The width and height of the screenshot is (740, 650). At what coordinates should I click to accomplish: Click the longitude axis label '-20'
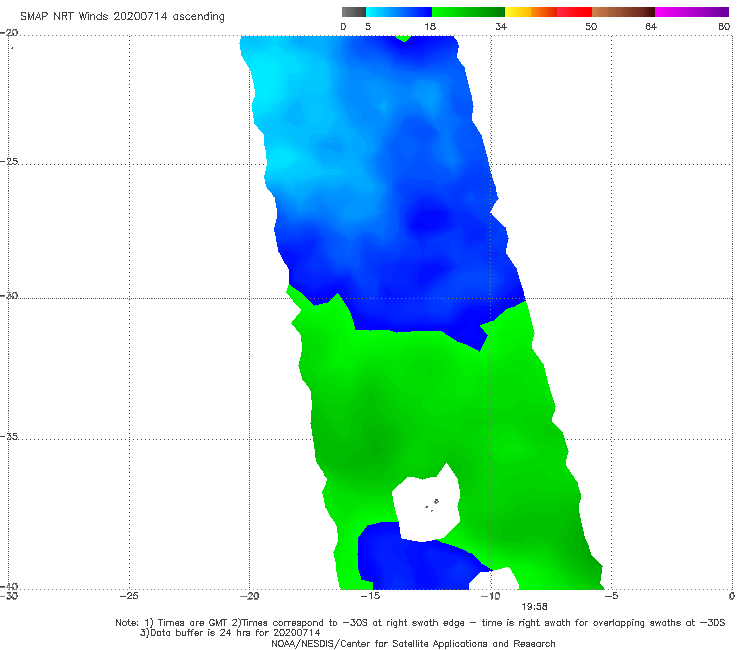coord(250,596)
